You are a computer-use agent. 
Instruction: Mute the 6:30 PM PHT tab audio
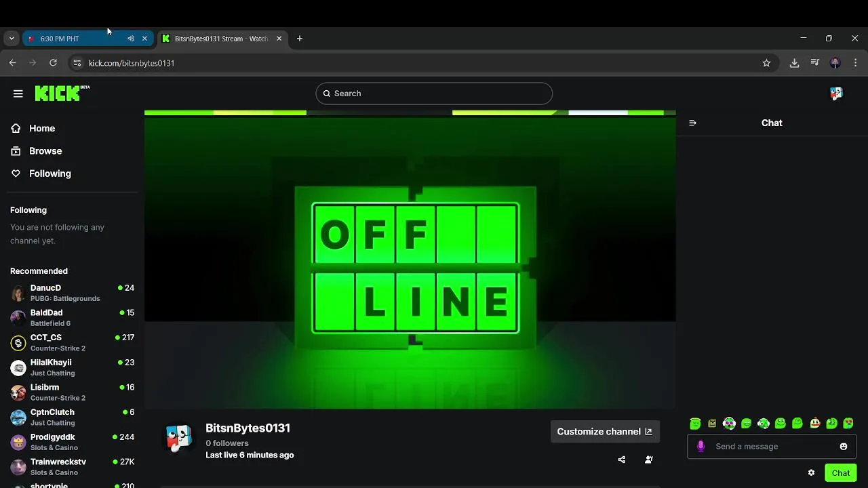tap(131, 39)
